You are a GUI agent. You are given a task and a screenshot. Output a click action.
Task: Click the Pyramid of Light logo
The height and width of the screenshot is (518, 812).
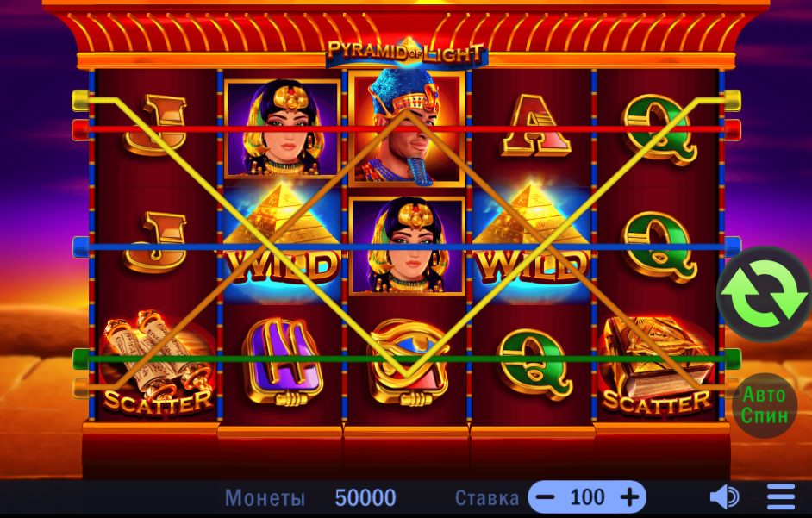407,53
